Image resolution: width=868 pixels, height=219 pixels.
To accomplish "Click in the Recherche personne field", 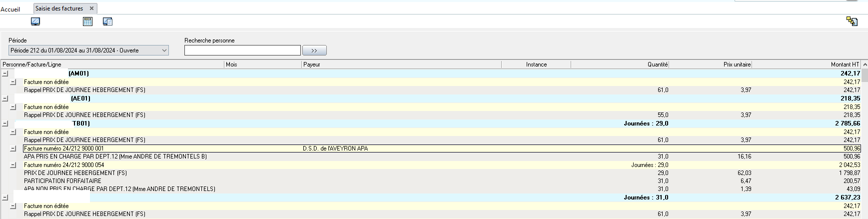I will coord(242,50).
